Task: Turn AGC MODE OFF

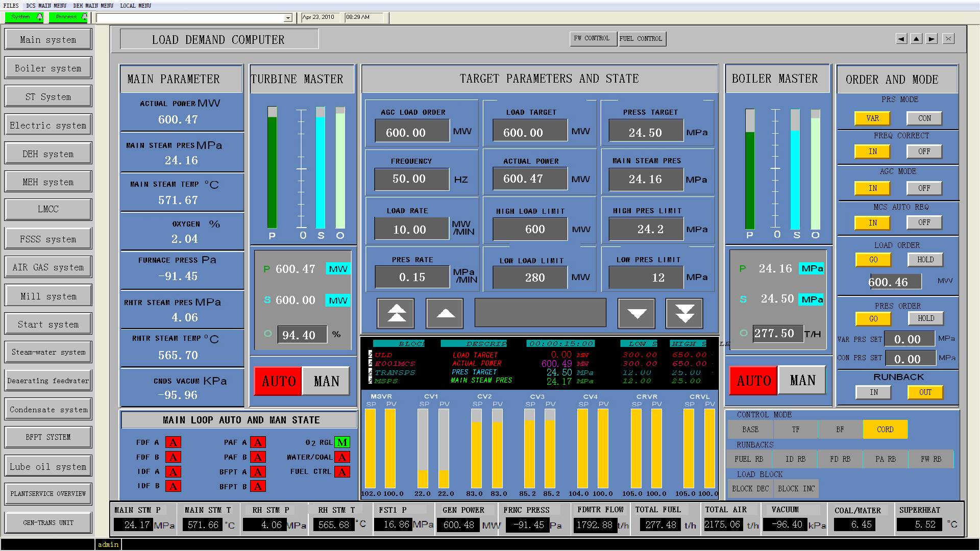Action: (924, 188)
